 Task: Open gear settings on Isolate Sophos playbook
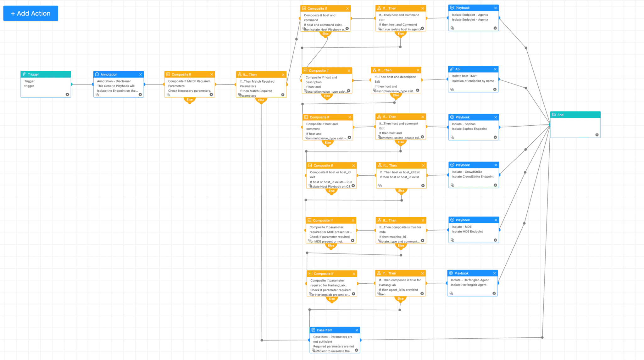(495, 137)
